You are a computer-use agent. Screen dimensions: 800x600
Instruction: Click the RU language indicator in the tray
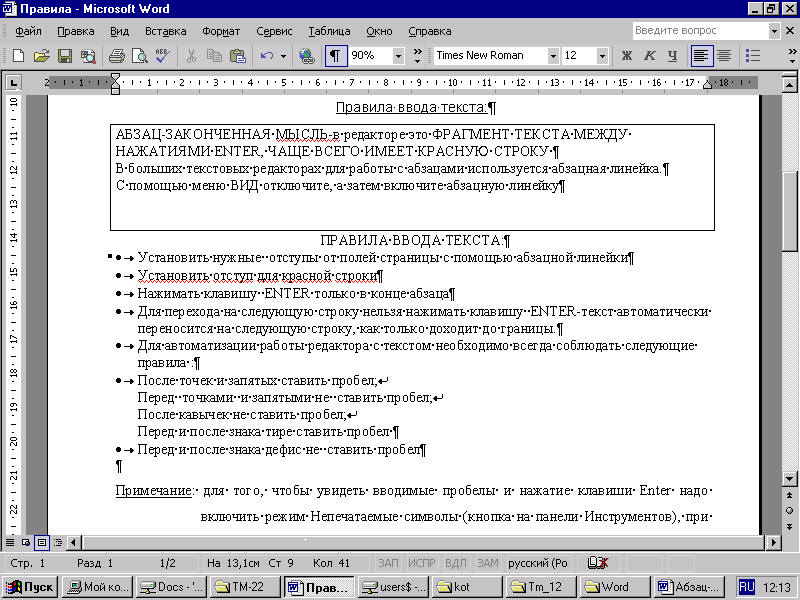pyautogui.click(x=746, y=587)
